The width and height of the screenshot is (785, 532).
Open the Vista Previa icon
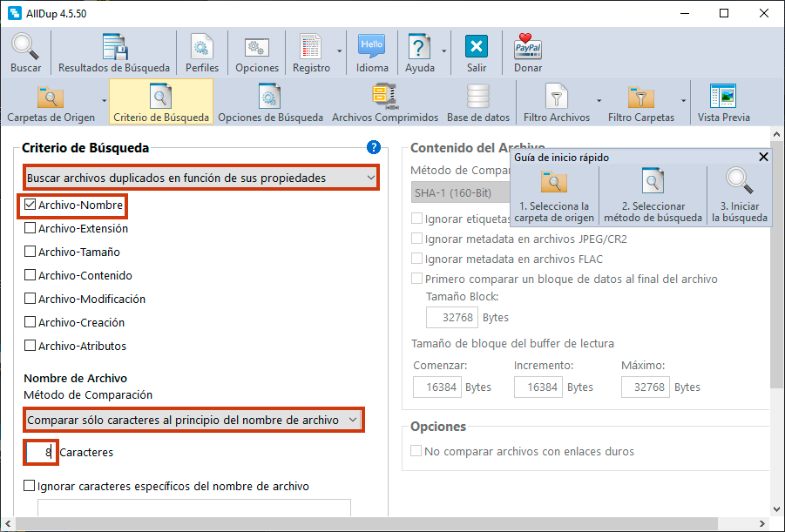click(723, 103)
